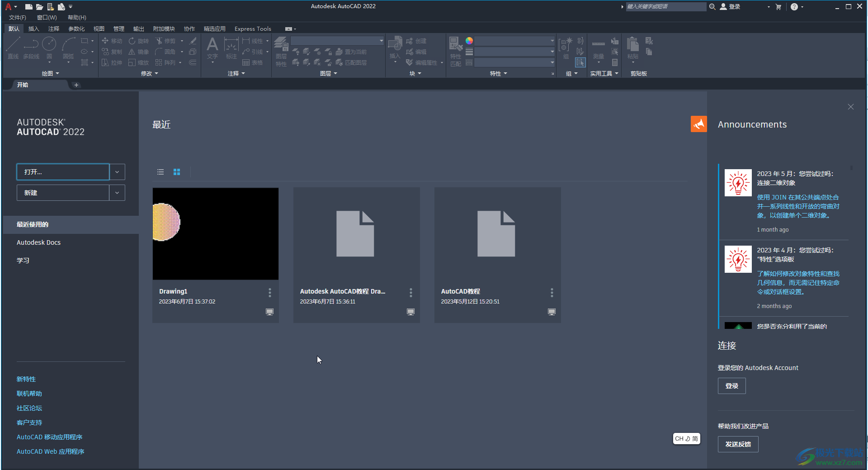Open the What's New link
Screen dimensions: 868x470
pos(26,379)
